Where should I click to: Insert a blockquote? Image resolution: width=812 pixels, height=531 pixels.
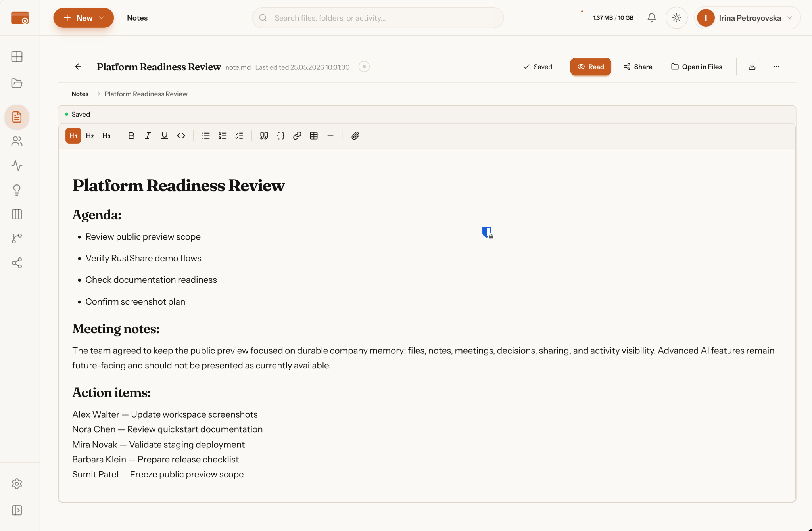pos(264,136)
